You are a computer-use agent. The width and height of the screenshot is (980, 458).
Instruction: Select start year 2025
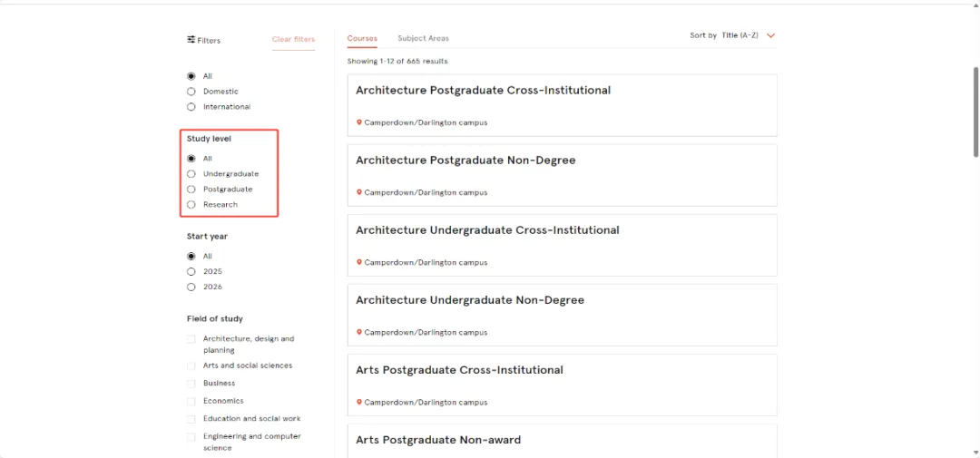tap(191, 272)
